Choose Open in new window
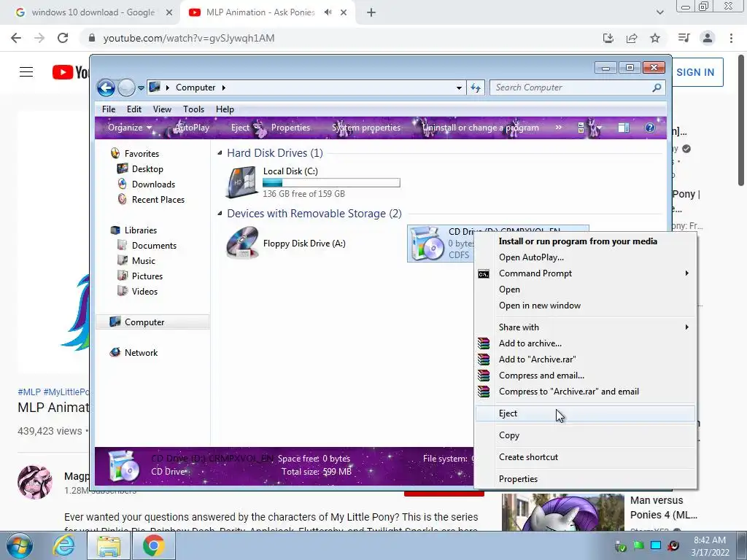 tap(540, 306)
